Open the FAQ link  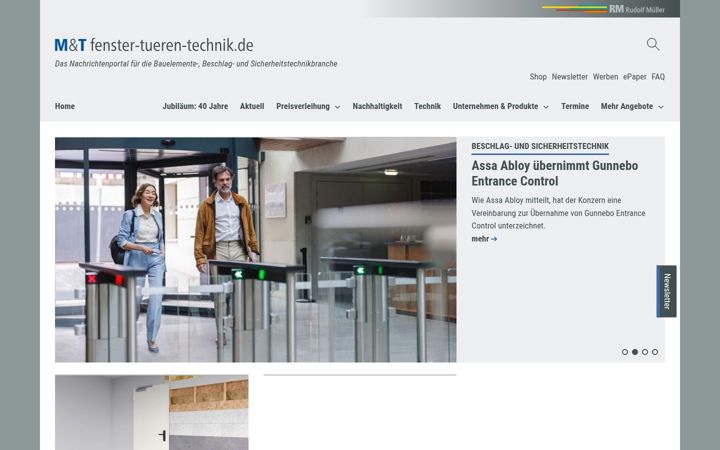click(x=658, y=77)
